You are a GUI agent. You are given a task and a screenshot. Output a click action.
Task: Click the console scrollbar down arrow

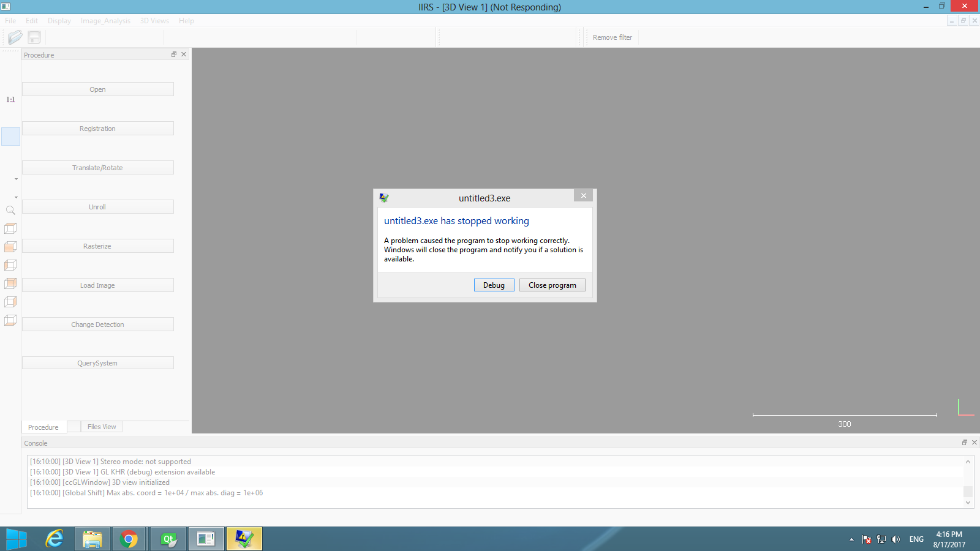click(x=968, y=503)
